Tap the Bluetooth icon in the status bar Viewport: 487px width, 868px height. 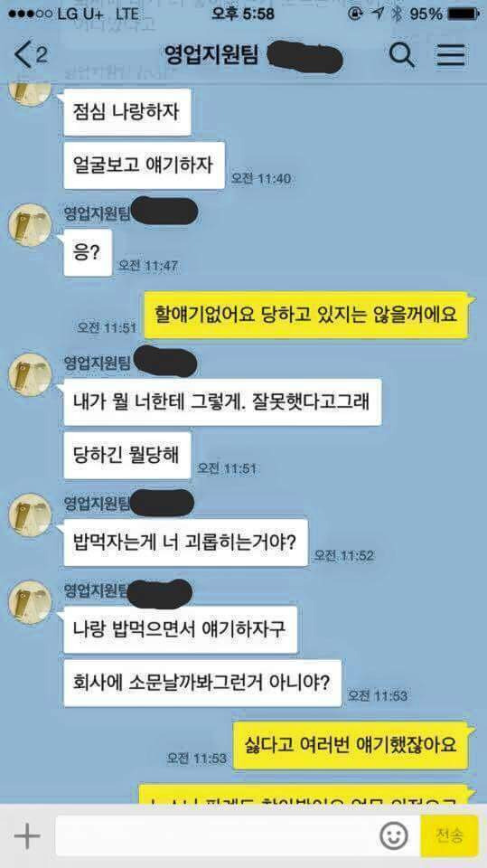pyautogui.click(x=397, y=14)
